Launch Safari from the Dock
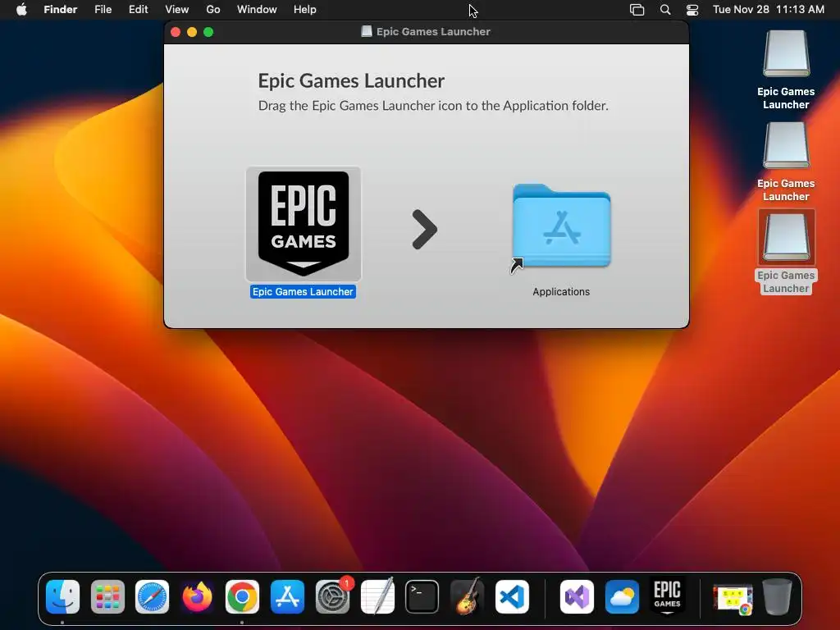Image resolution: width=840 pixels, height=630 pixels. [152, 596]
